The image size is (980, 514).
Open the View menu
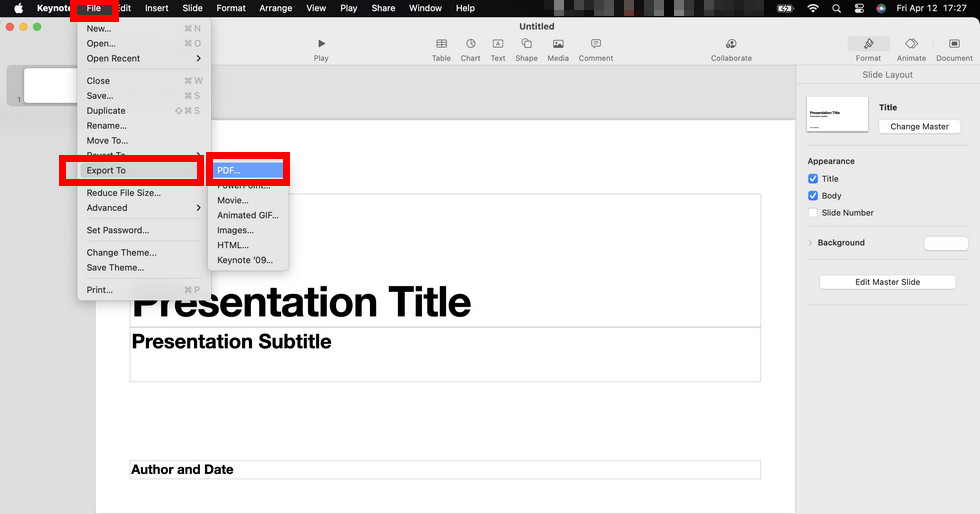(x=316, y=8)
